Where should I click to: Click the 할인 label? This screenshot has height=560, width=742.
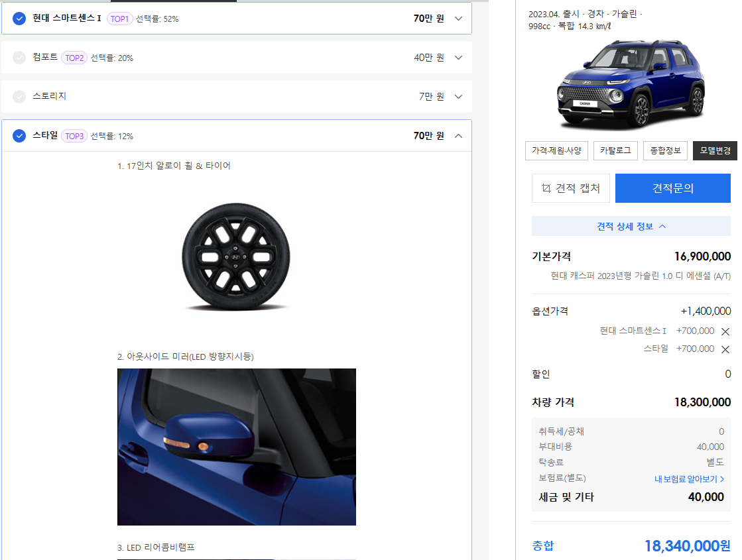(541, 374)
